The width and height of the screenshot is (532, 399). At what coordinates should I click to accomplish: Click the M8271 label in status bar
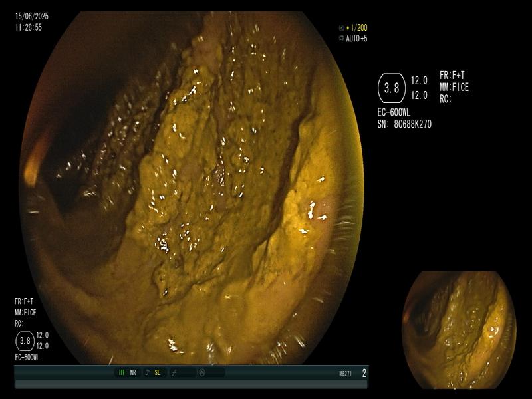point(345,374)
